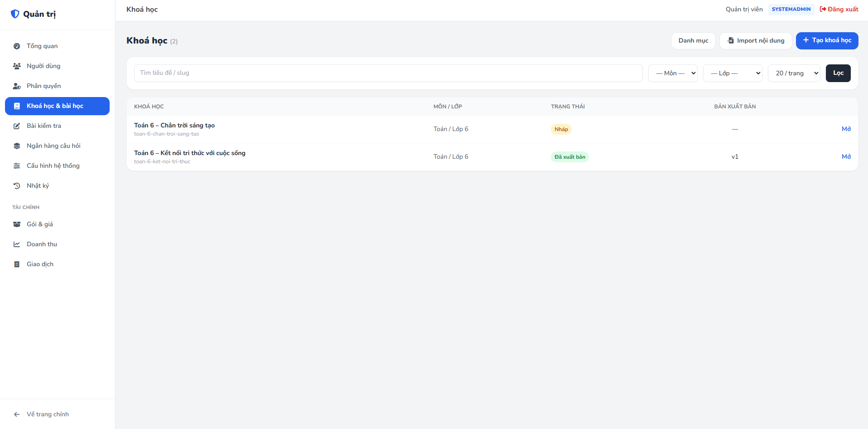The height and width of the screenshot is (429, 868).
Task: Click the Tổng quan dashboard icon
Action: [x=17, y=46]
